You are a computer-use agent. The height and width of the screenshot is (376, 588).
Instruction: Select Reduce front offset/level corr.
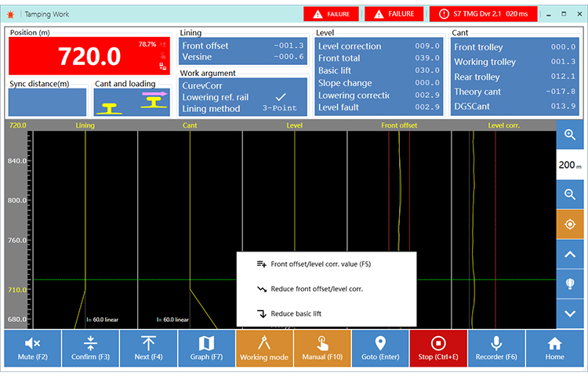tap(326, 289)
